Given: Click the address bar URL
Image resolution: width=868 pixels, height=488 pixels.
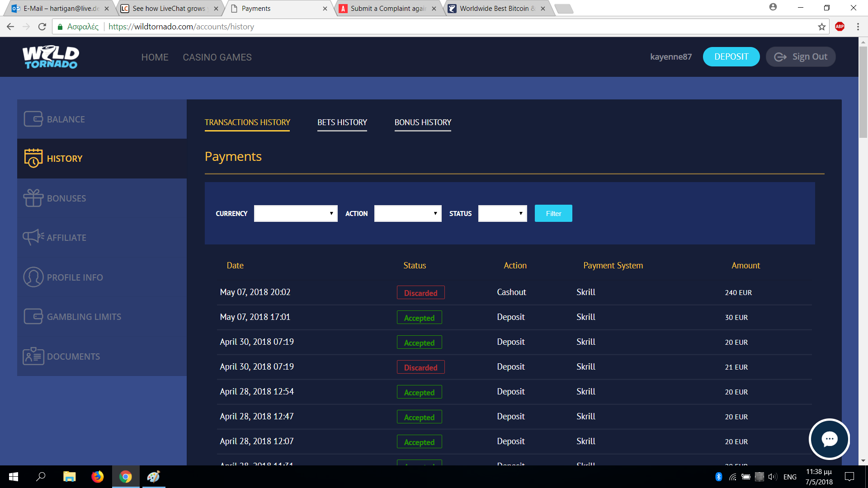Looking at the screenshot, I should point(181,27).
